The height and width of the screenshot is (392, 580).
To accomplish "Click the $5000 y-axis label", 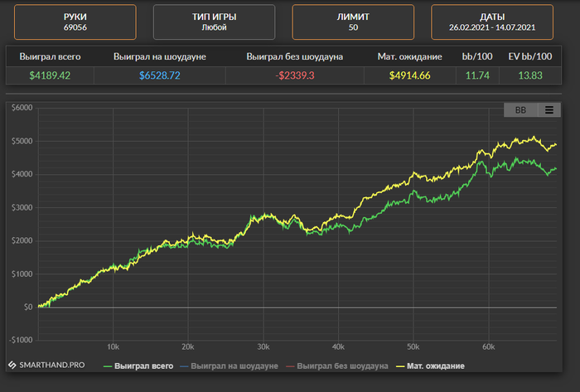I will click(22, 141).
